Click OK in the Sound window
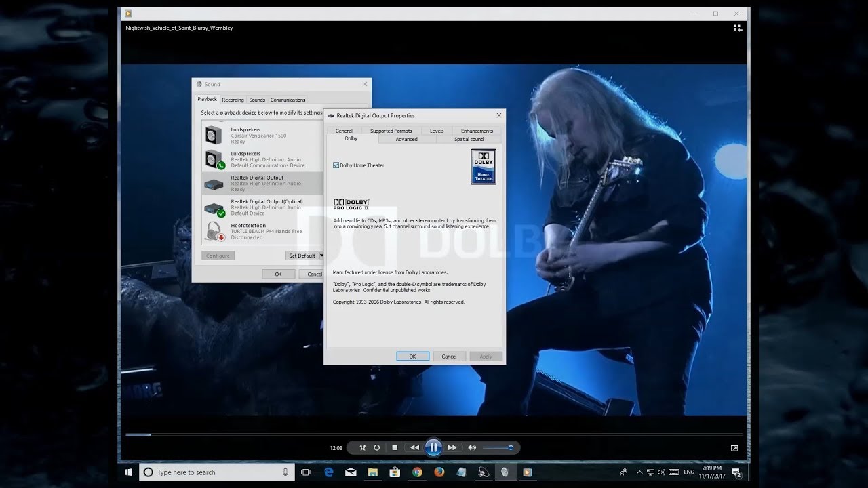Image resolution: width=868 pixels, height=488 pixels. point(278,274)
